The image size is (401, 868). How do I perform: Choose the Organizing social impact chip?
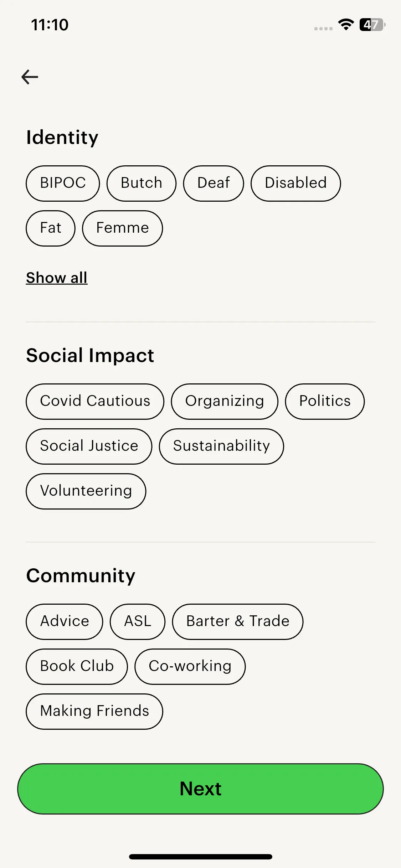coord(225,401)
